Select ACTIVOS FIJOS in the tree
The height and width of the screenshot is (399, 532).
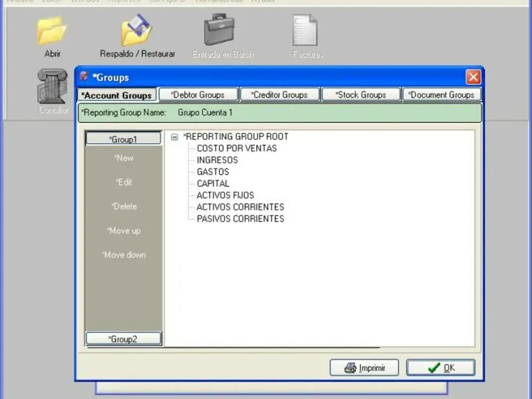coord(225,195)
